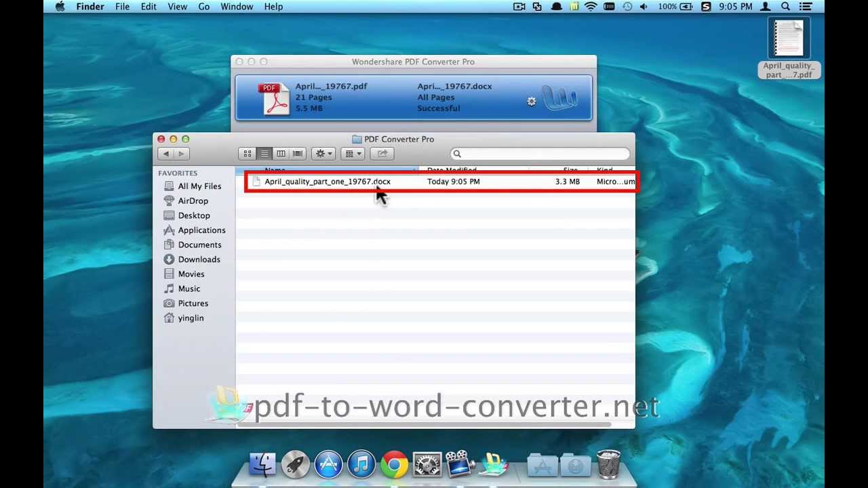The width and height of the screenshot is (868, 488).
Task: Open Notification Center
Action: pyautogui.click(x=807, y=7)
